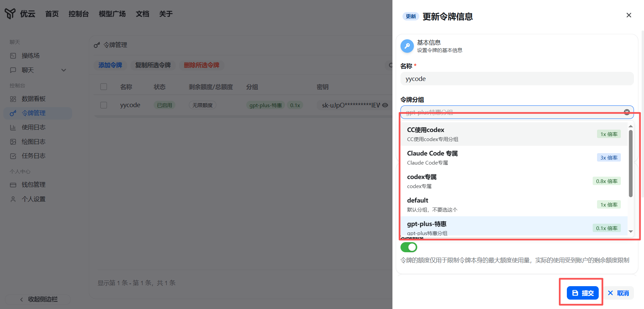Submit the form with 提交 button
This screenshot has width=644, height=309.
click(x=583, y=293)
